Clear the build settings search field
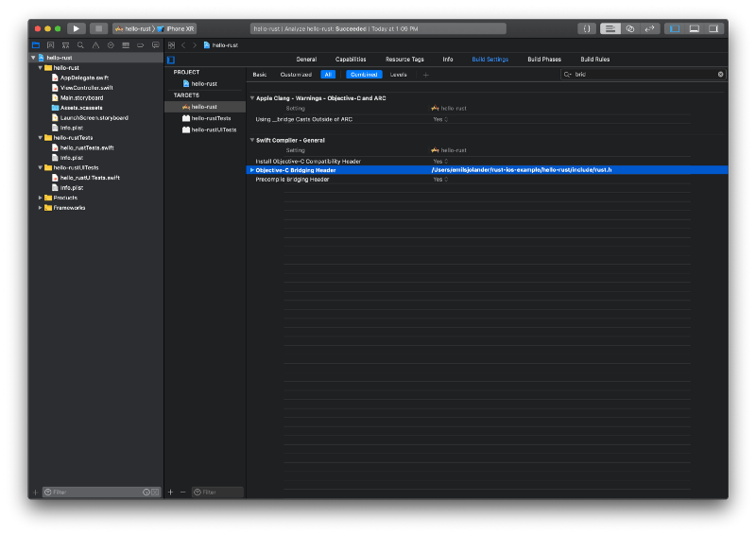Viewport: 756px width, 536px height. (720, 75)
